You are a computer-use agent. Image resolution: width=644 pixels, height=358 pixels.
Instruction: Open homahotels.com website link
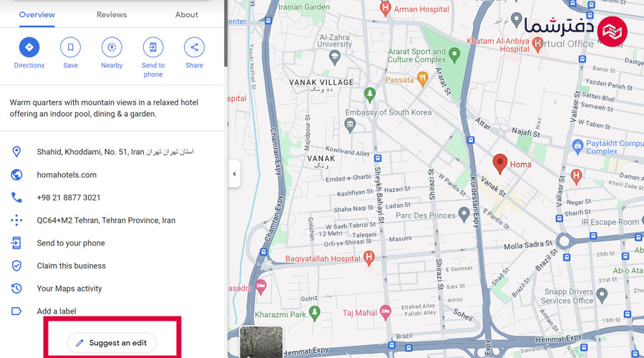pos(67,175)
